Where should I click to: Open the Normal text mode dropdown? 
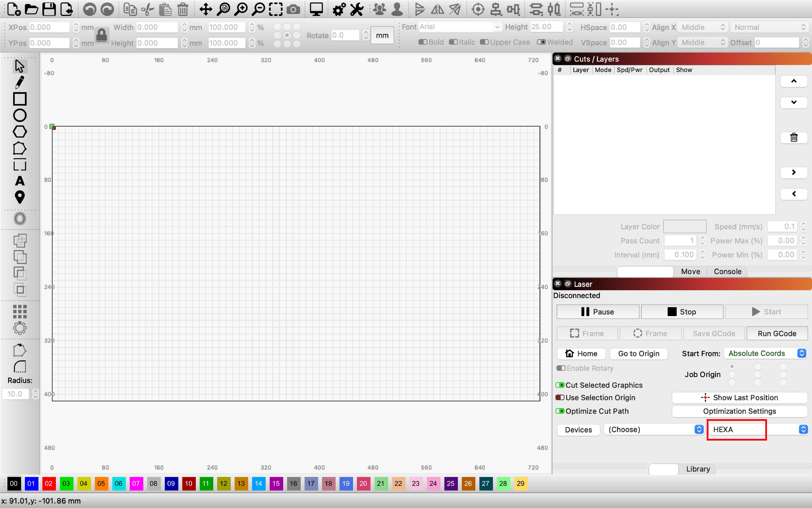pos(769,27)
